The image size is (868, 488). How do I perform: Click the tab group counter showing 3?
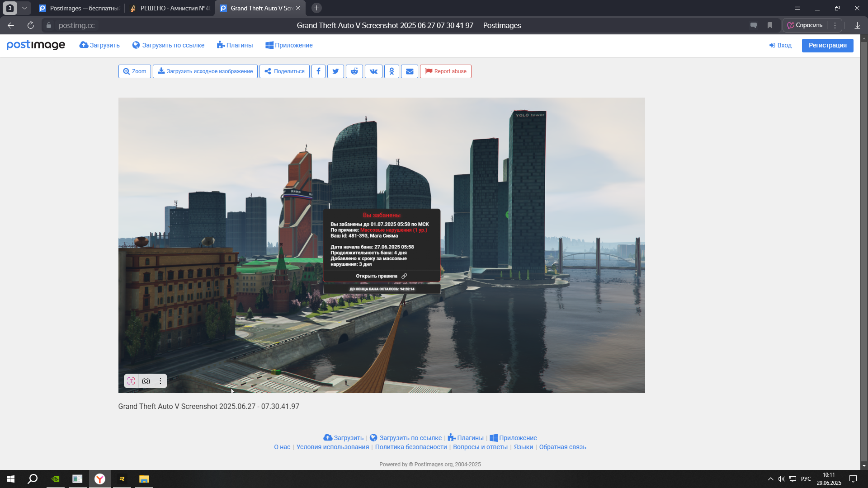click(10, 8)
